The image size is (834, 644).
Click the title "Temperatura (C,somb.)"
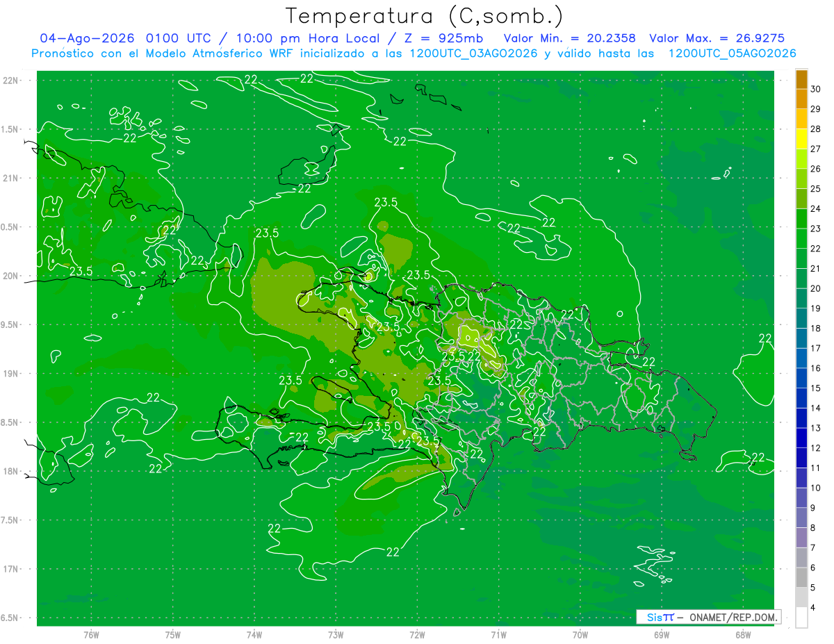point(424,16)
